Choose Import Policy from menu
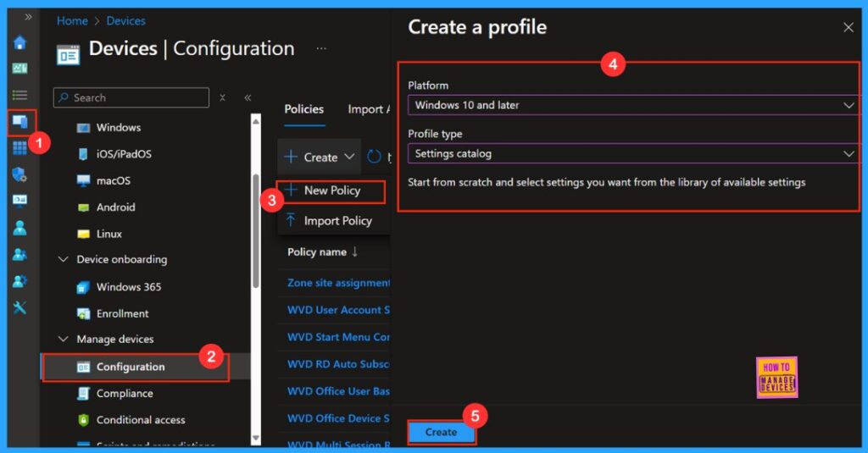The image size is (868, 453). (x=333, y=221)
